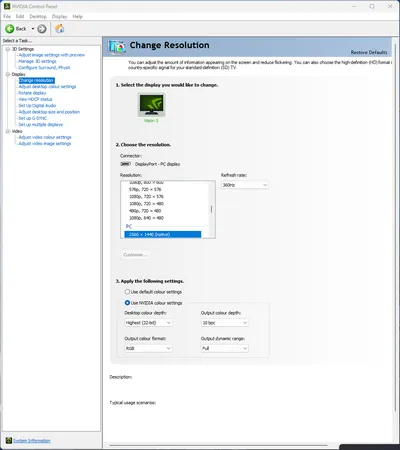This screenshot has width=400, height=450.
Task: Click Restore Defaults link
Action: coord(369,52)
